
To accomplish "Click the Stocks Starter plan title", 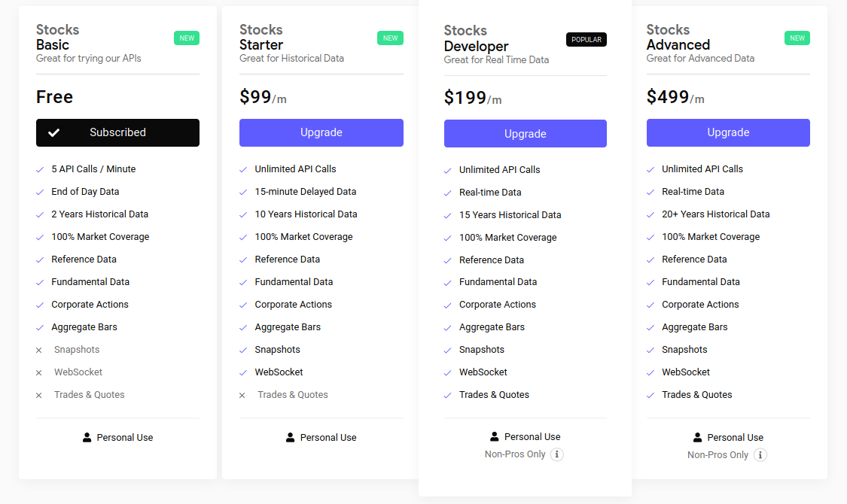I will [261, 37].
